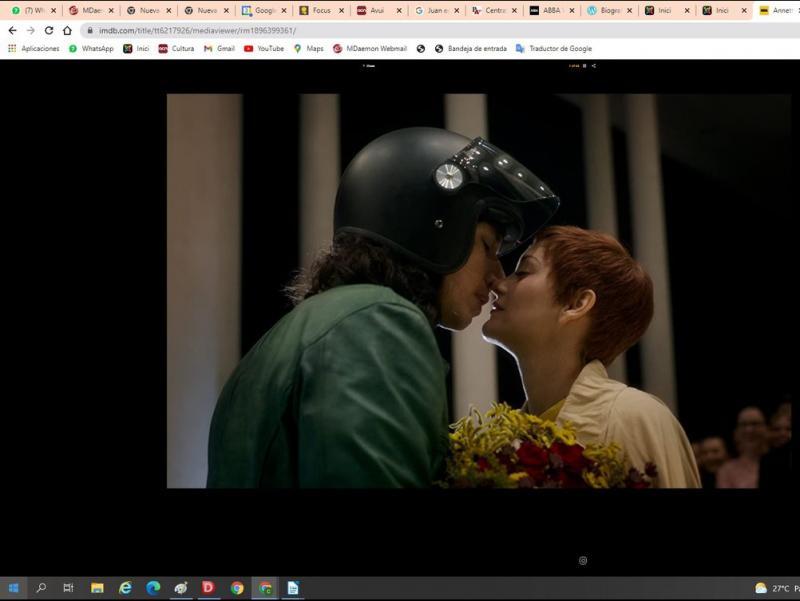Launch Microsoft Edge from the taskbar
This screenshot has height=601, width=800.
point(153,588)
